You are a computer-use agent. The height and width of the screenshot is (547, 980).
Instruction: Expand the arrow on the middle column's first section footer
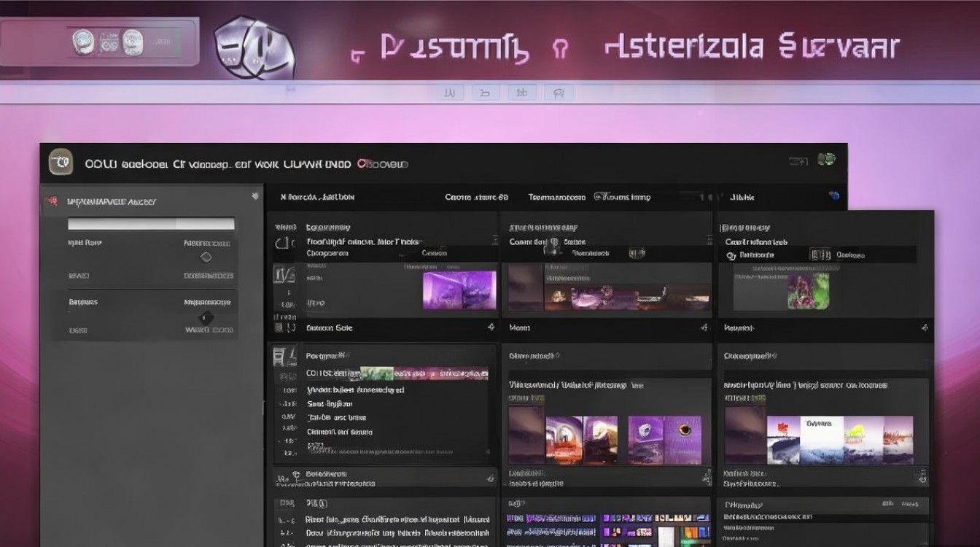coord(704,328)
